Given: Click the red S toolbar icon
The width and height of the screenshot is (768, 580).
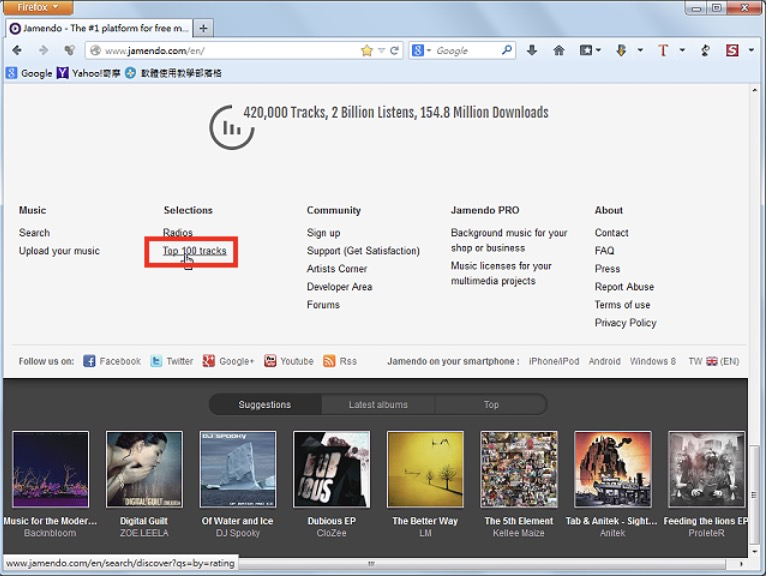Looking at the screenshot, I should (x=732, y=50).
